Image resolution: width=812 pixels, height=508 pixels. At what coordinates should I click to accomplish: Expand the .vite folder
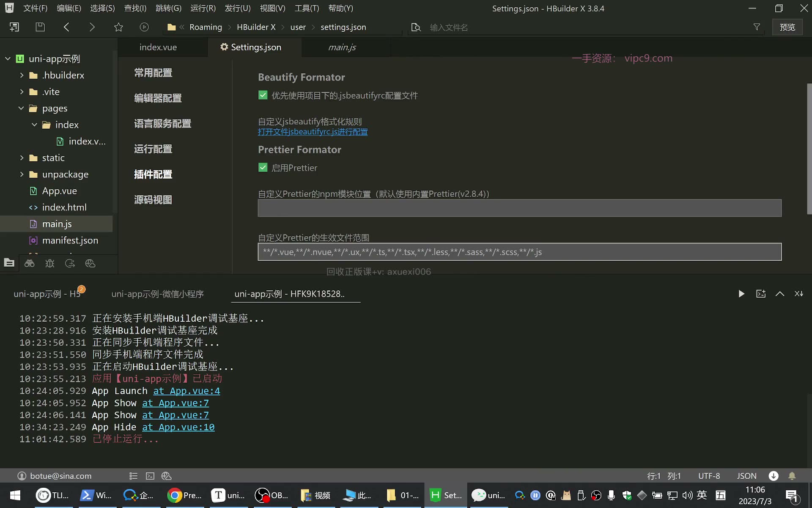tap(22, 91)
